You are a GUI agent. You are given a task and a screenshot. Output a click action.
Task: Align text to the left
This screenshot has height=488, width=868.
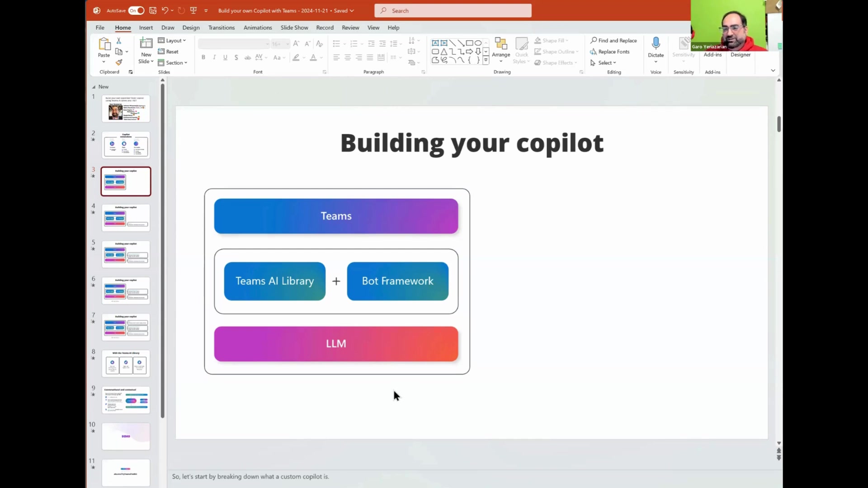336,57
